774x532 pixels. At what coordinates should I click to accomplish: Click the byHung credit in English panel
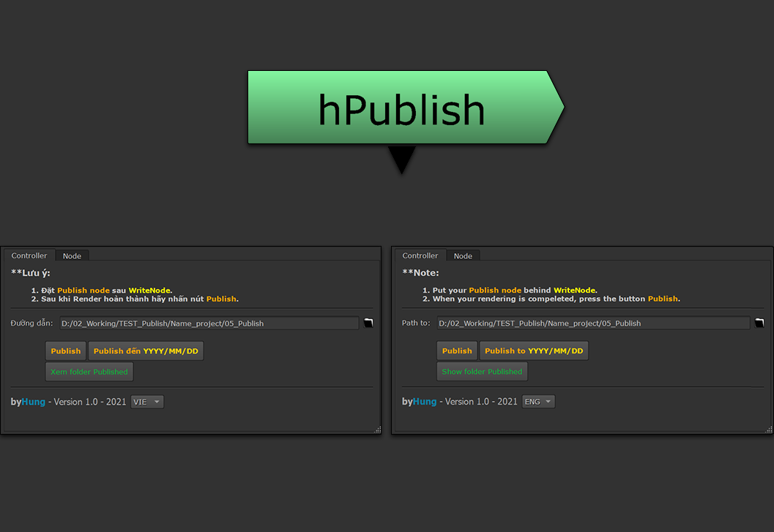[x=419, y=402]
